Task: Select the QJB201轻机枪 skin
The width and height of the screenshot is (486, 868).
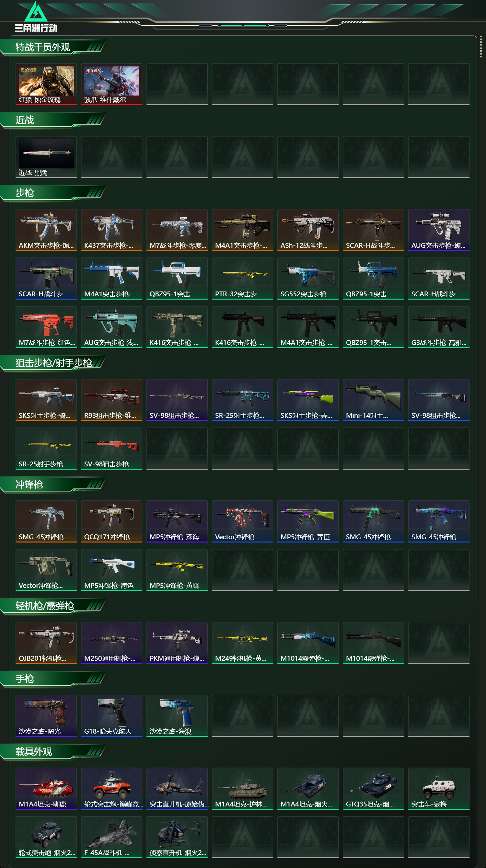Action: [x=46, y=643]
